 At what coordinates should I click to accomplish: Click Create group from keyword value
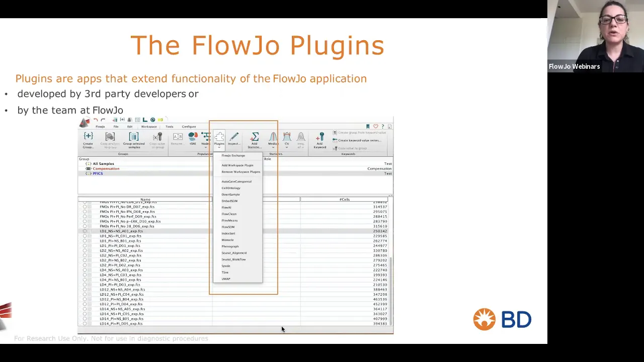[359, 133]
